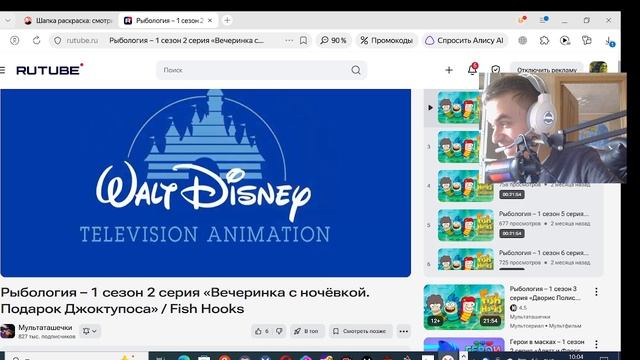Open the currently playing playlist thumbnail
640x360 pixels.
(x=458, y=108)
